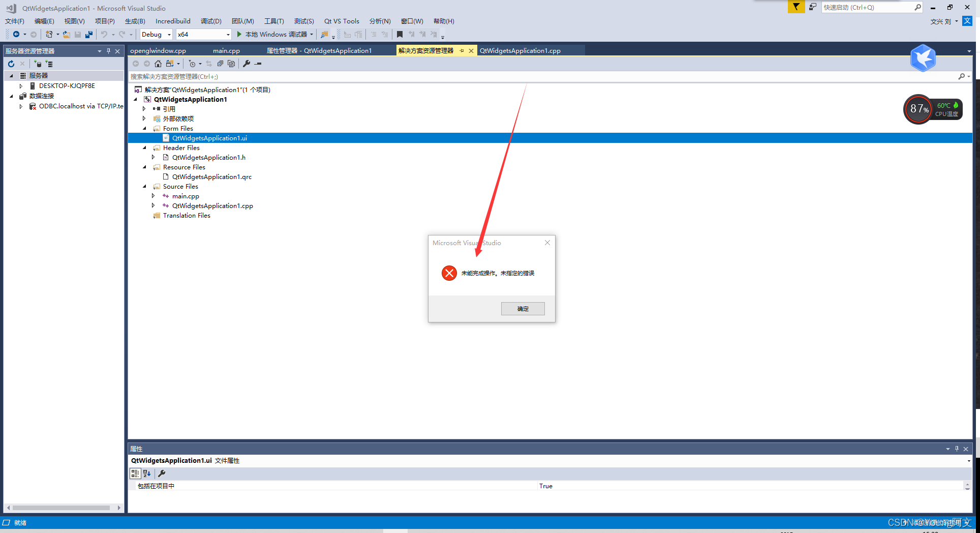Open the Incredibuild menu
This screenshot has height=533, width=980.
[173, 21]
